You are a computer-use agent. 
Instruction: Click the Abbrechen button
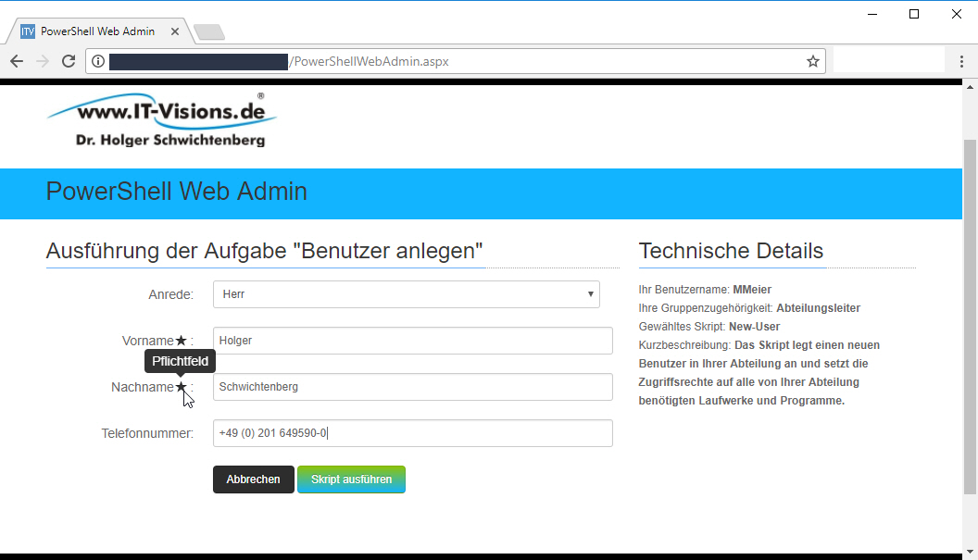[x=253, y=479]
